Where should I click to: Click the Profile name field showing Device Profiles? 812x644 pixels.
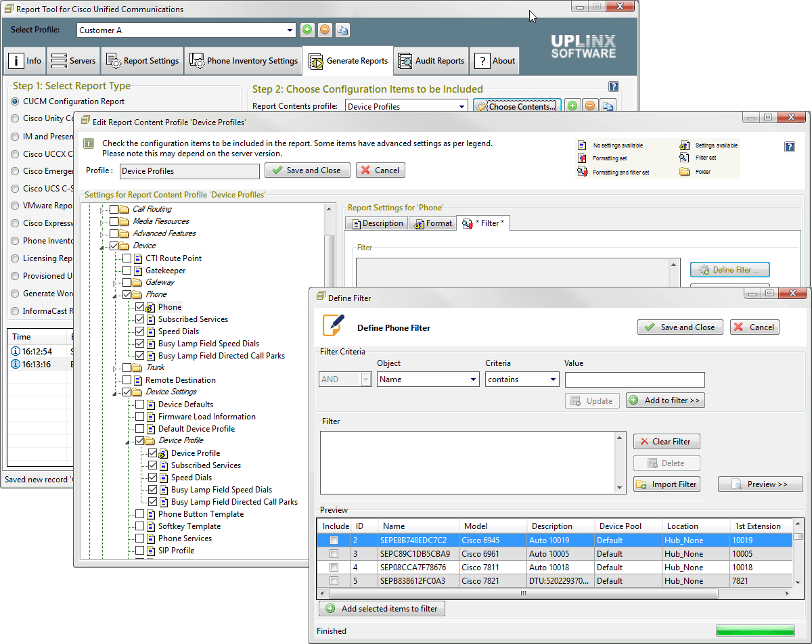pyautogui.click(x=189, y=171)
